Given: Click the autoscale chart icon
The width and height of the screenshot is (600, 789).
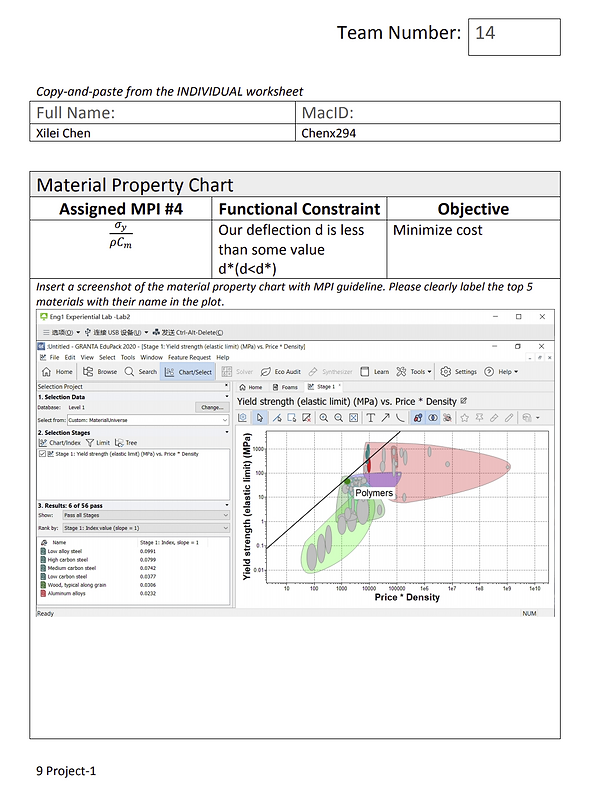Looking at the screenshot, I should coord(353,418).
